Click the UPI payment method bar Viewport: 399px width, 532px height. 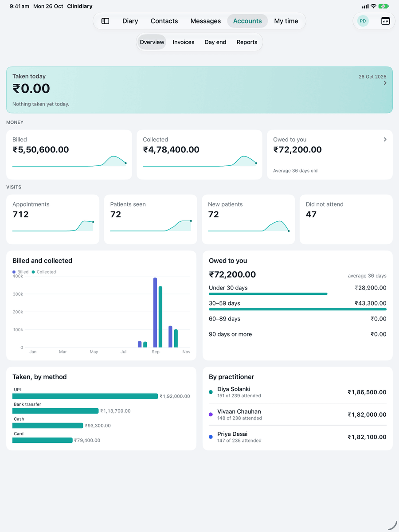[x=85, y=396]
